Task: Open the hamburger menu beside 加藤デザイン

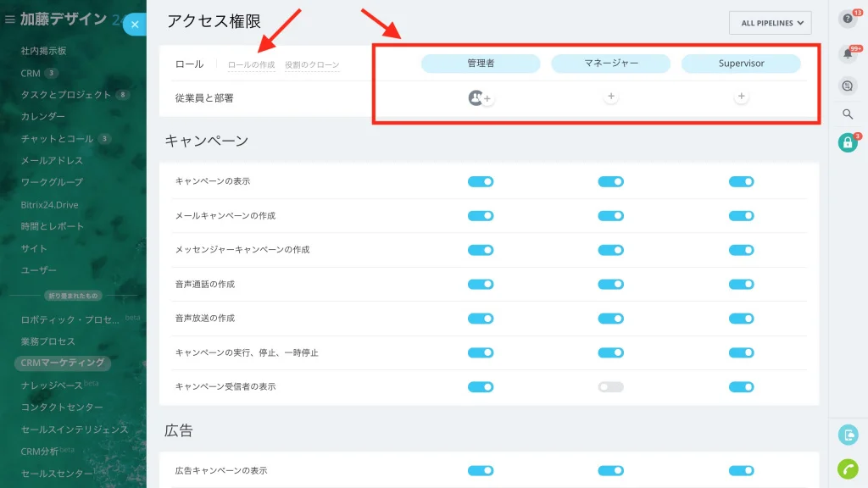Action: (x=9, y=19)
